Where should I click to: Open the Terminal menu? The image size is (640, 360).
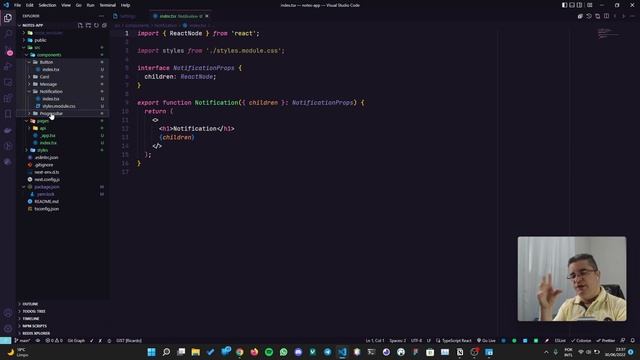[x=107, y=5]
